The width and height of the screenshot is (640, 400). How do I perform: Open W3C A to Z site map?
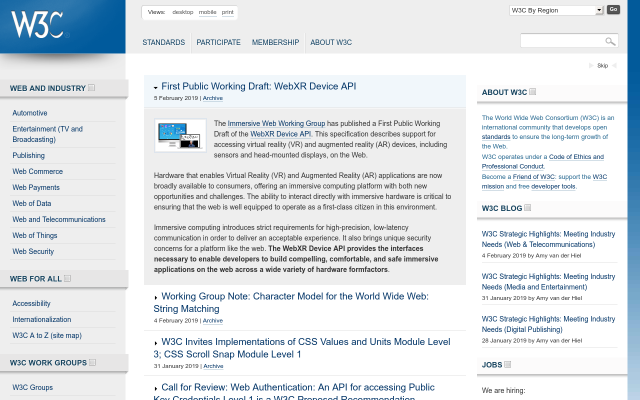coord(47,336)
